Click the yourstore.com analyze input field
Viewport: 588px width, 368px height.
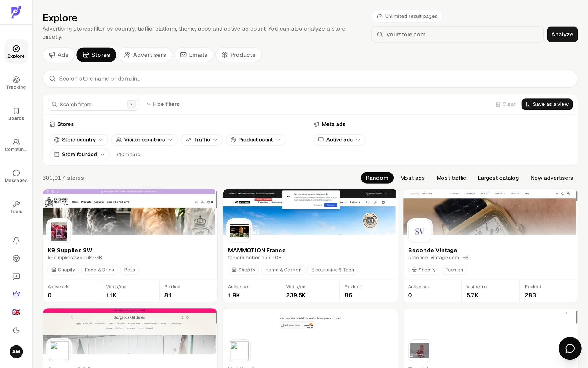tap(458, 34)
